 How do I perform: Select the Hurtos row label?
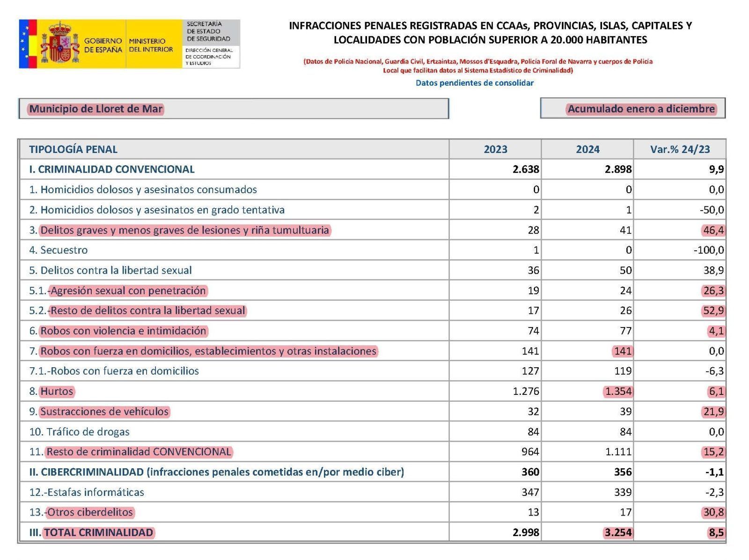(x=57, y=391)
